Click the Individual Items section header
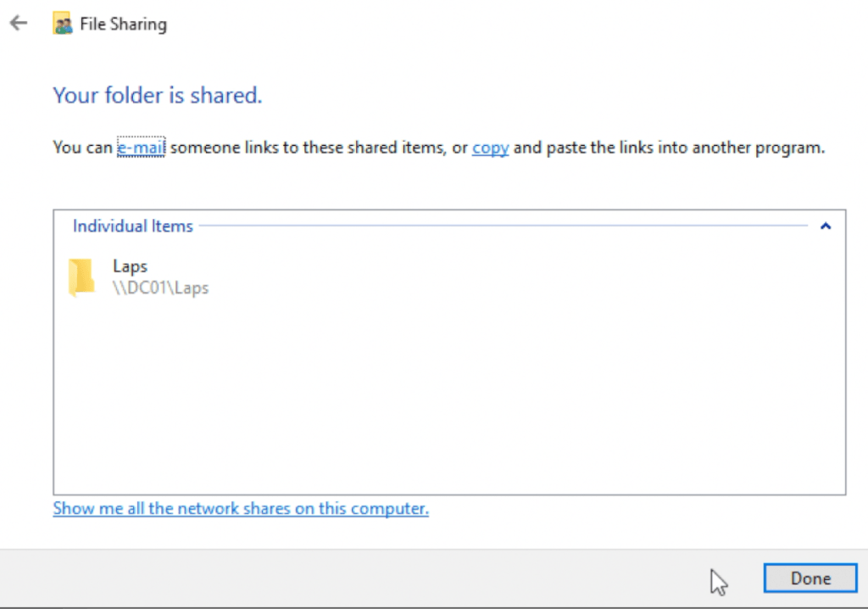Image resolution: width=868 pixels, height=609 pixels. click(132, 226)
